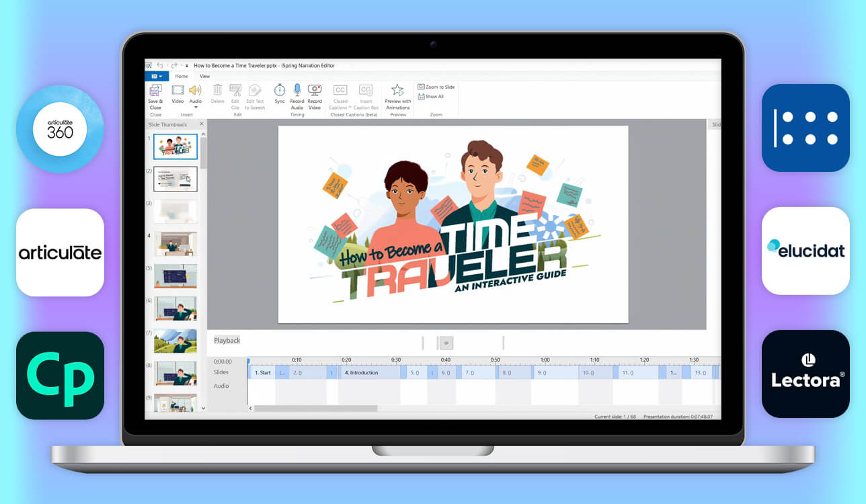Click the Edit Text to Speech icon
This screenshot has height=504, width=866.
(x=255, y=90)
